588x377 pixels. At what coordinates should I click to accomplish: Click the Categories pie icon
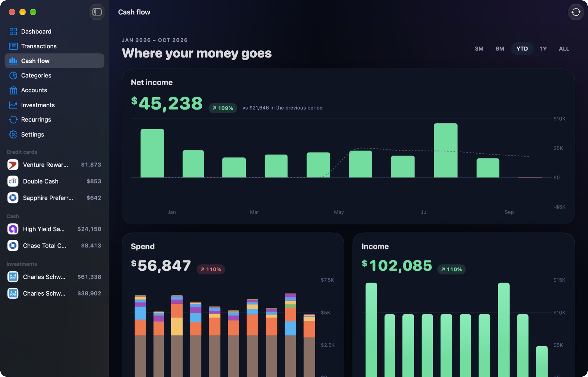pyautogui.click(x=13, y=76)
